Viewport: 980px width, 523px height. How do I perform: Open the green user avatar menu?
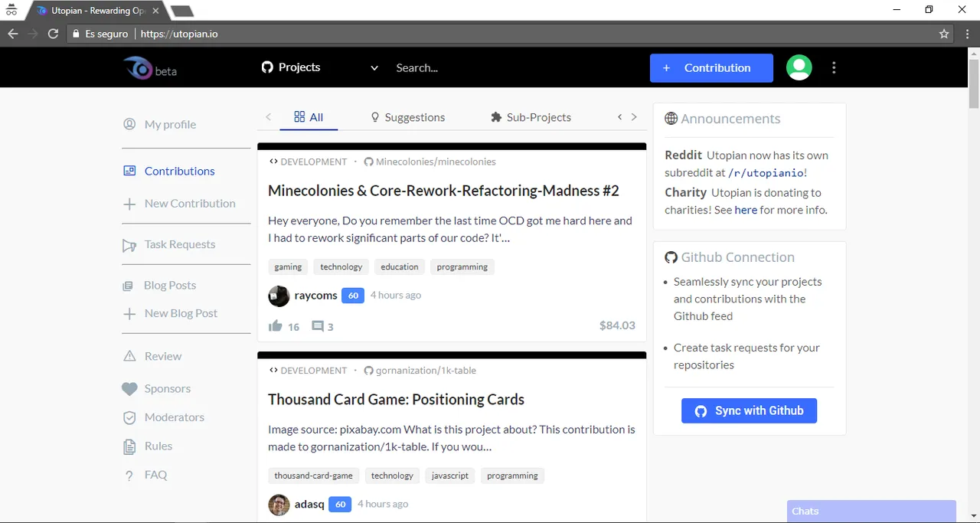799,67
